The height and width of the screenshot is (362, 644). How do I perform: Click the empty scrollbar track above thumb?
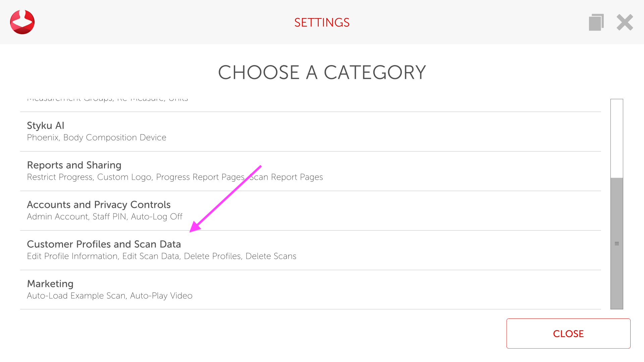point(616,137)
